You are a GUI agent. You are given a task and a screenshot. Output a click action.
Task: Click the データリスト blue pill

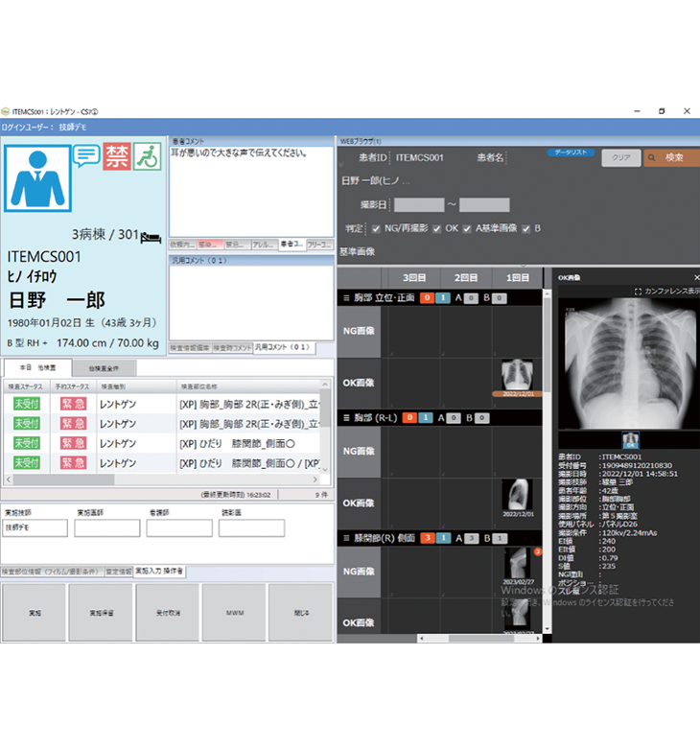pos(572,152)
